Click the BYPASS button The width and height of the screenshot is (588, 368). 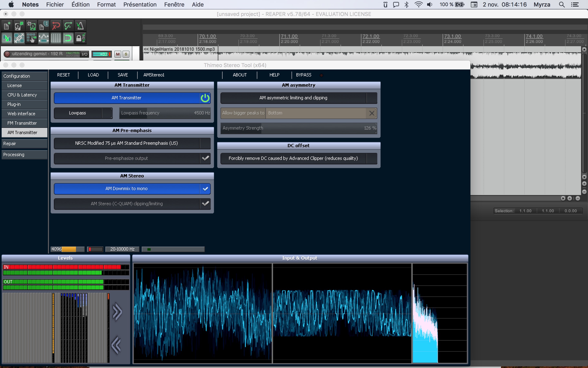pyautogui.click(x=303, y=75)
